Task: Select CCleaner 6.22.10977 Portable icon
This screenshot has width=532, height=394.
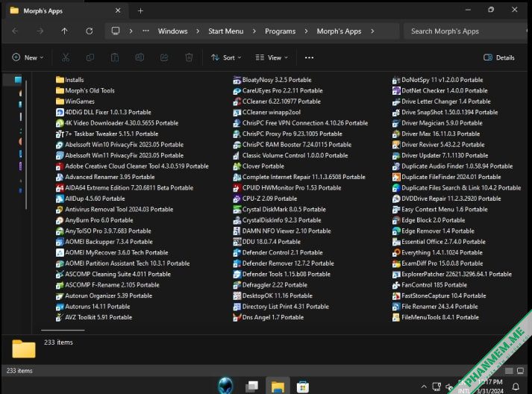Action: tap(237, 101)
